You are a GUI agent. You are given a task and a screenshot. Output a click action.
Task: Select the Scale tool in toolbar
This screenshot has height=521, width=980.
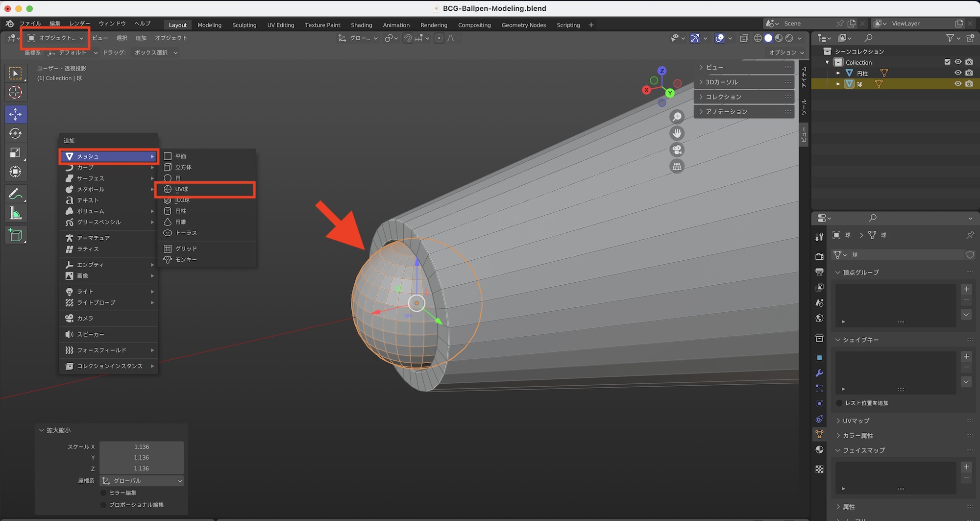point(15,153)
